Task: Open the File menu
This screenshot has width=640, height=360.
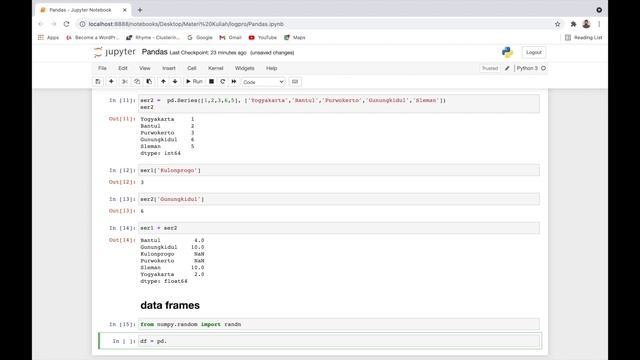Action: click(102, 68)
